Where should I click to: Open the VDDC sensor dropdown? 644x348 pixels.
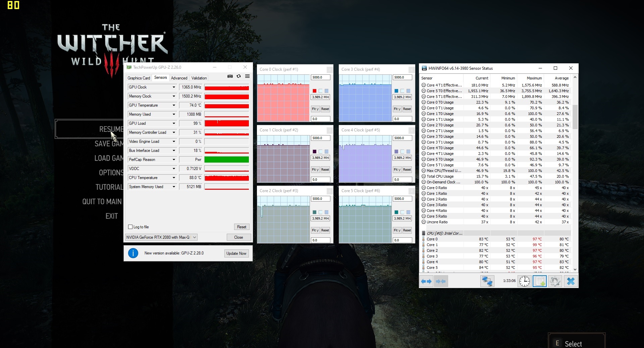[x=174, y=169]
